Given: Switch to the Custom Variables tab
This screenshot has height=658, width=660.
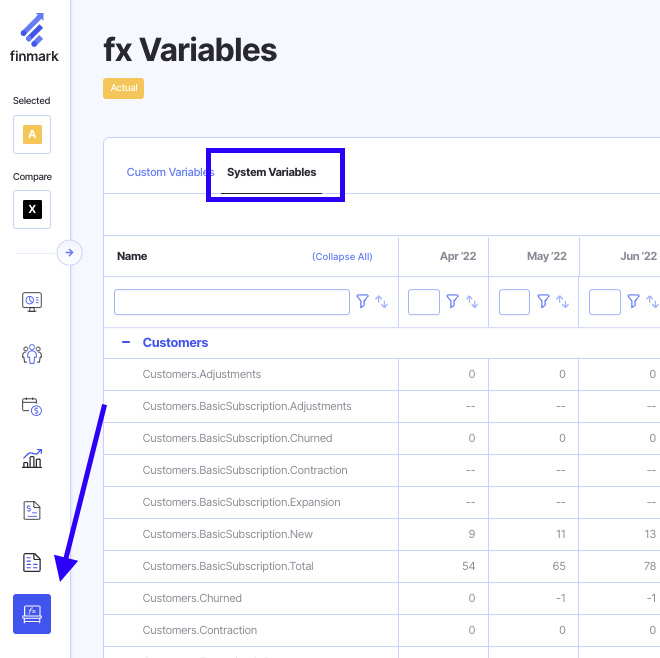Looking at the screenshot, I should [168, 172].
